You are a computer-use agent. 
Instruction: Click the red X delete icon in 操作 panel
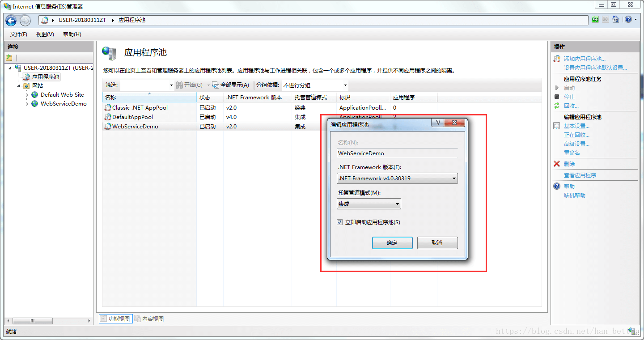click(x=557, y=164)
